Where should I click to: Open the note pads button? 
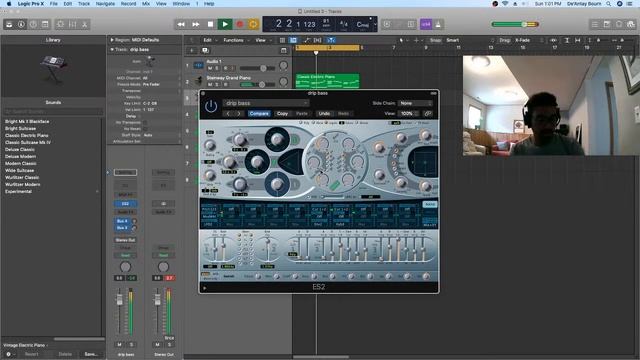607,24
